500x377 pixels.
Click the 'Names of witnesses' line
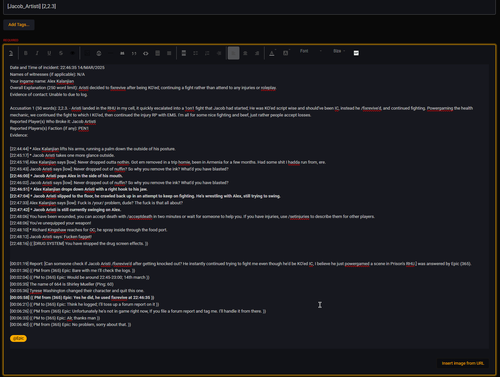coord(47,74)
